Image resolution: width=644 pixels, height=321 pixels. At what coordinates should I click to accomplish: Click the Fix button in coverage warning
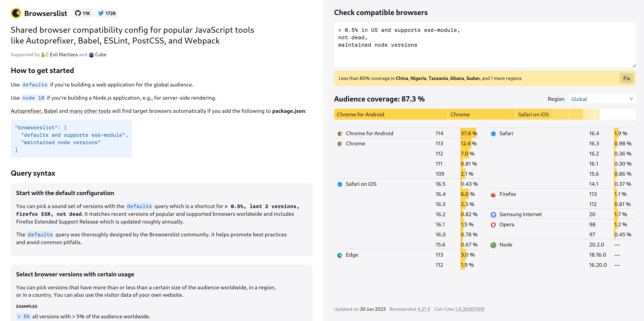pos(626,78)
